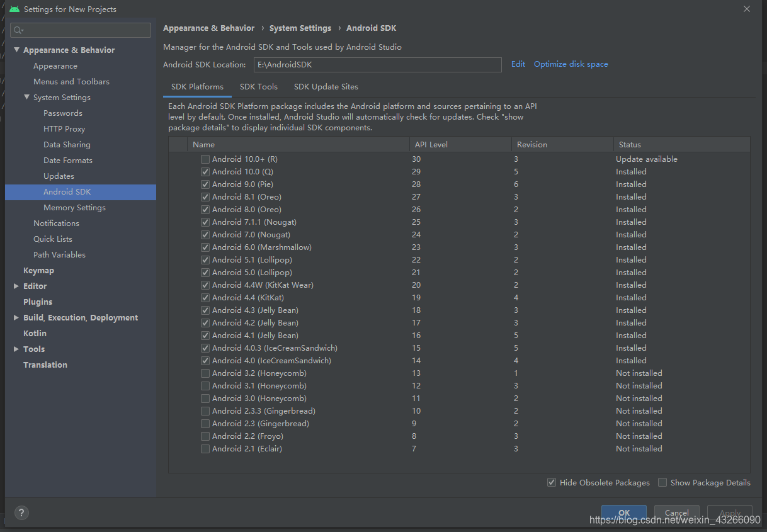Click the Android SDK Location field
This screenshot has width=767, height=532.
click(x=378, y=65)
